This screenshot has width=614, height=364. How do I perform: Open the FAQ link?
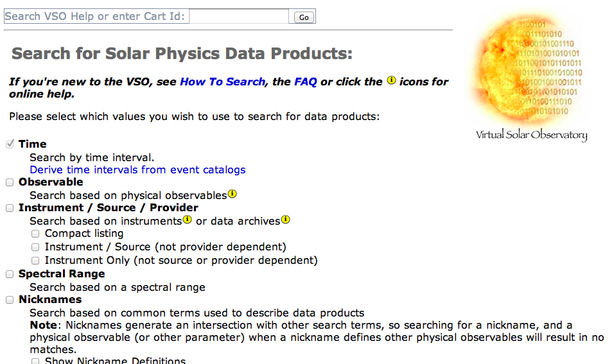point(306,82)
